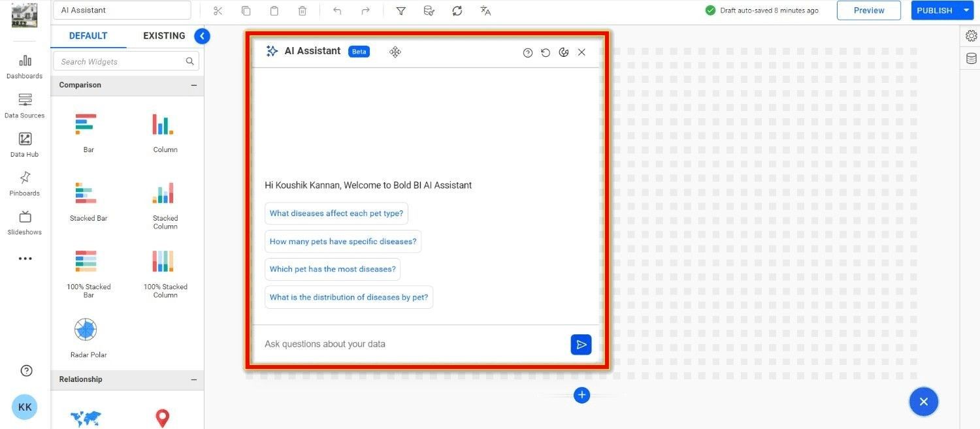Screen dimensions: 980x429
Task: Open the dashboard Filter funnel icon
Action: pyautogui.click(x=401, y=10)
